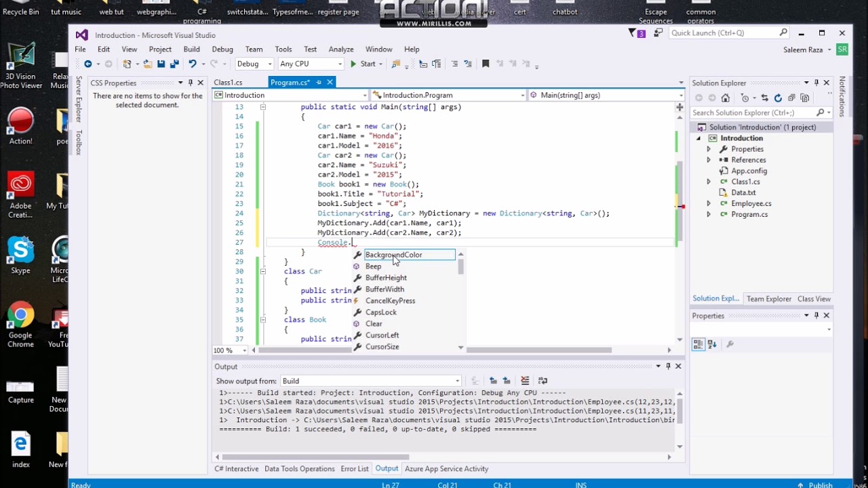This screenshot has width=868, height=488.
Task: Toggle bookmark icon in toolbar
Action: coord(486,64)
